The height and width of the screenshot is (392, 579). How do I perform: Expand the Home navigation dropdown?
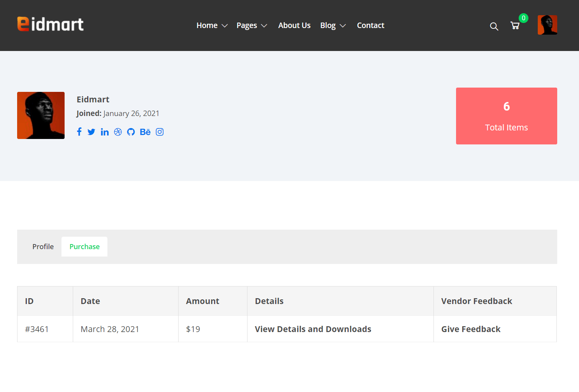tap(225, 26)
